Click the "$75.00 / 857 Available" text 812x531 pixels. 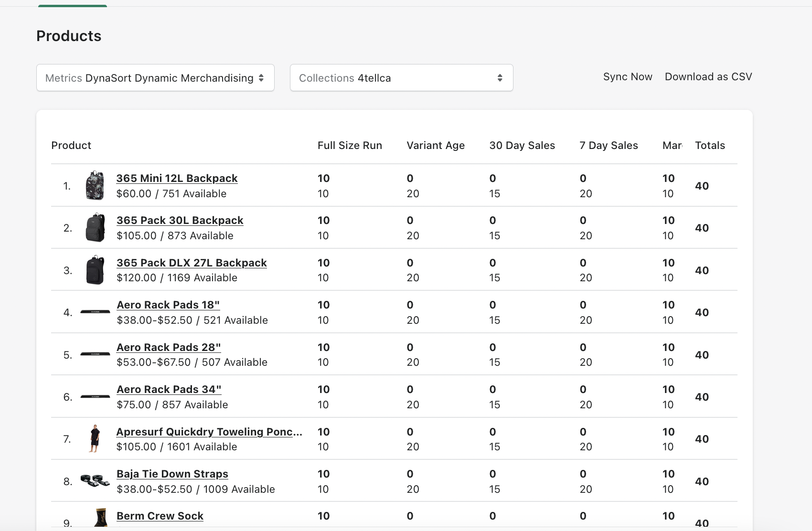[172, 405]
